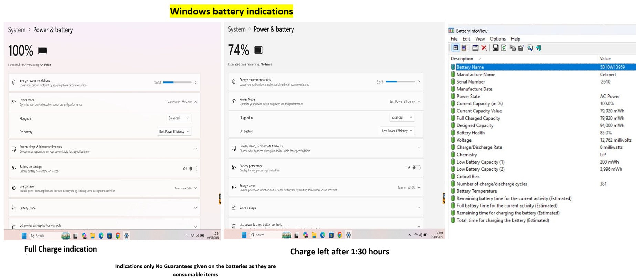This screenshot has width=644, height=278.
Task: Click the Save floppy disk icon in BatteryInfoView
Action: (x=495, y=48)
